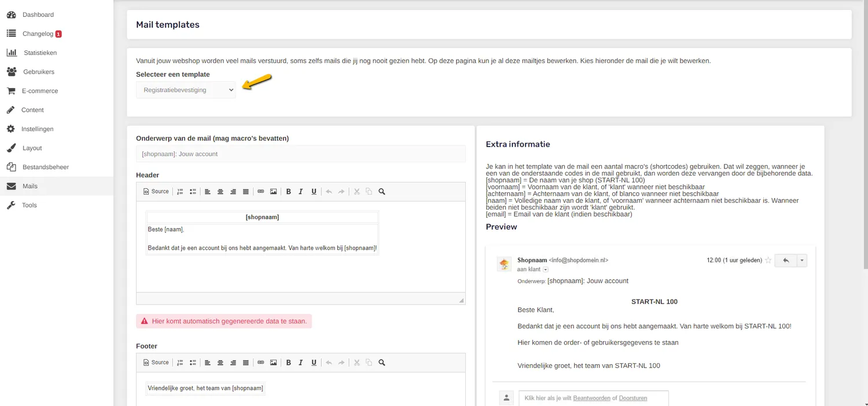The height and width of the screenshot is (406, 868).
Task: Open the Registratiebevestiging template dropdown
Action: pos(186,90)
